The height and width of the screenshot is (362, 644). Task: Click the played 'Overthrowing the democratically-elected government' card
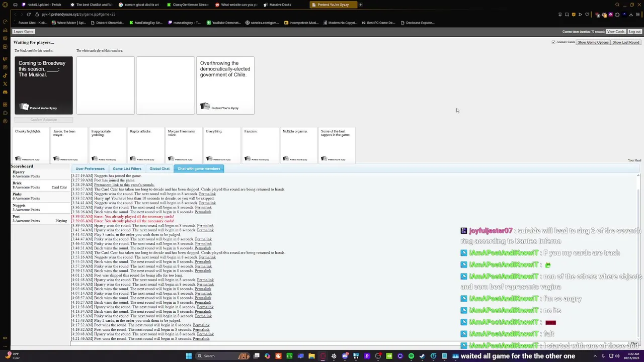225,85
